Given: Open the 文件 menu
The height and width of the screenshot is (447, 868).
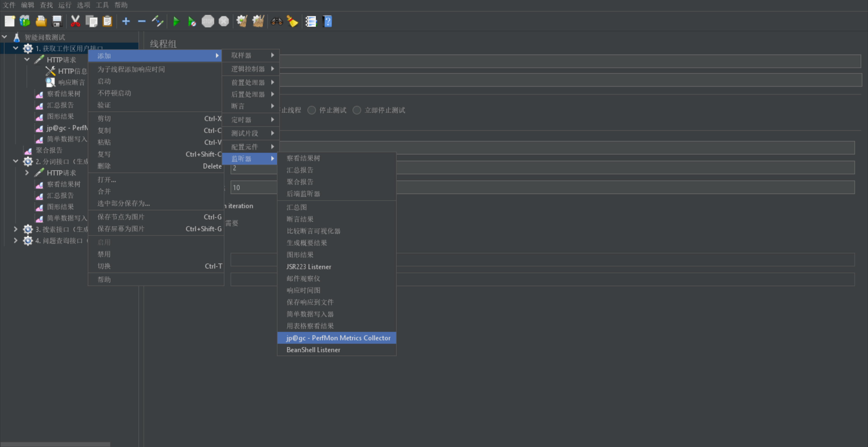Looking at the screenshot, I should click(x=9, y=5).
